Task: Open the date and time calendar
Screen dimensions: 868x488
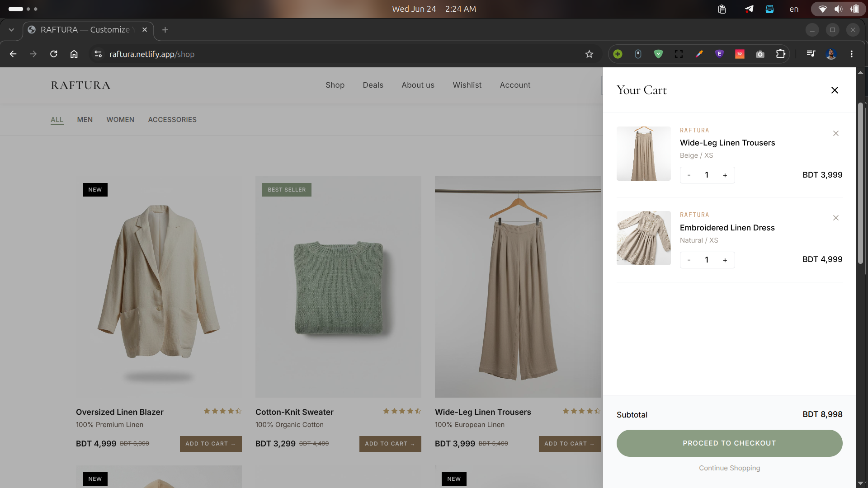Action: [434, 9]
